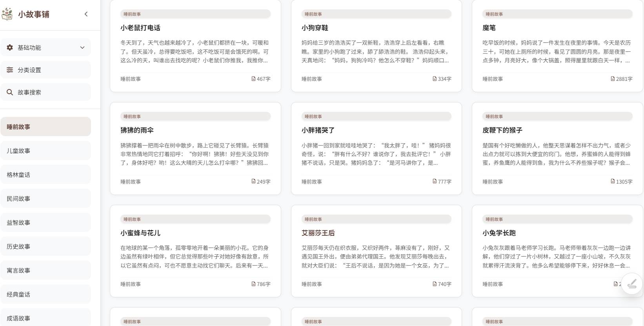The height and width of the screenshot is (326, 644).
Task: Expand the 基础功能 dropdown arrow
Action: point(82,47)
